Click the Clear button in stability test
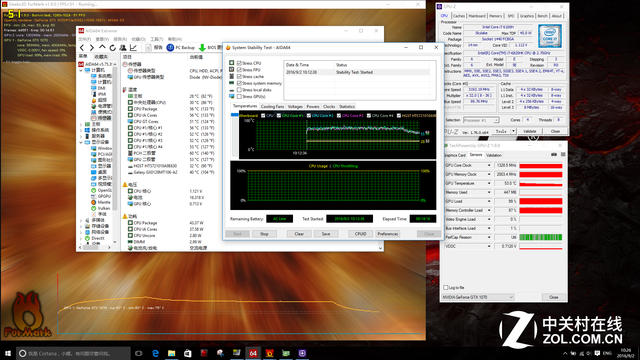 [x=299, y=234]
